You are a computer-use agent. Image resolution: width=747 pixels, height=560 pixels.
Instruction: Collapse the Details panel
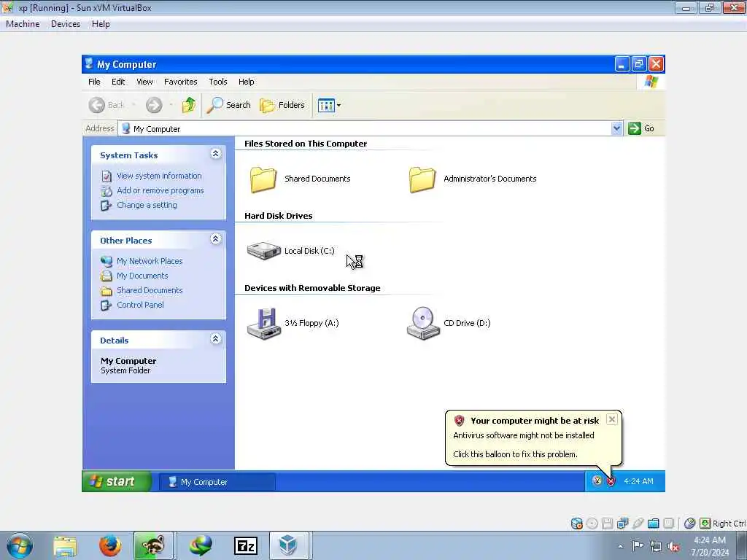point(215,339)
